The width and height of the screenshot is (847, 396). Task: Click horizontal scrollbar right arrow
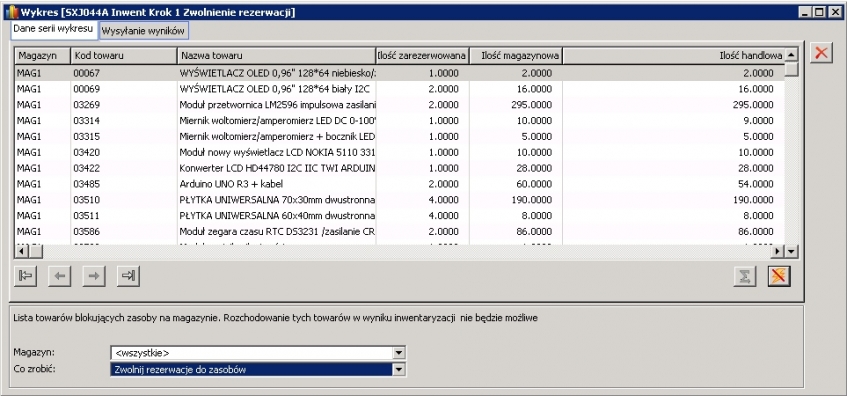click(x=778, y=251)
